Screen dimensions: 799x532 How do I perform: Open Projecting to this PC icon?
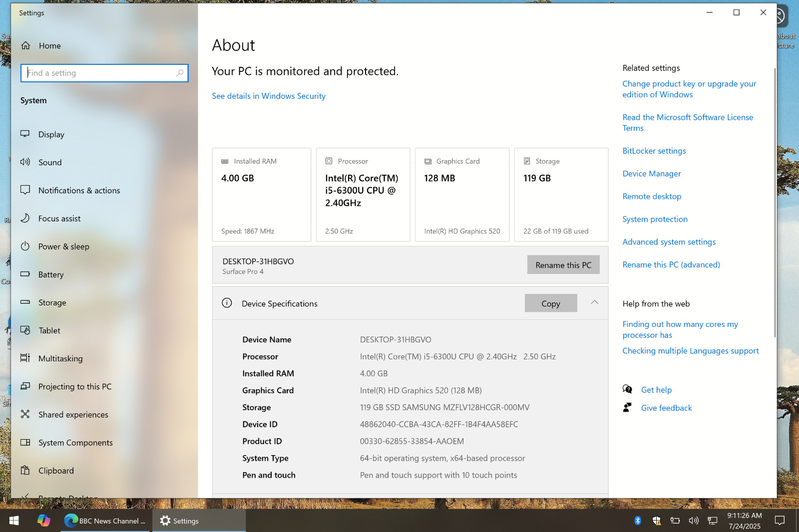[x=25, y=386]
